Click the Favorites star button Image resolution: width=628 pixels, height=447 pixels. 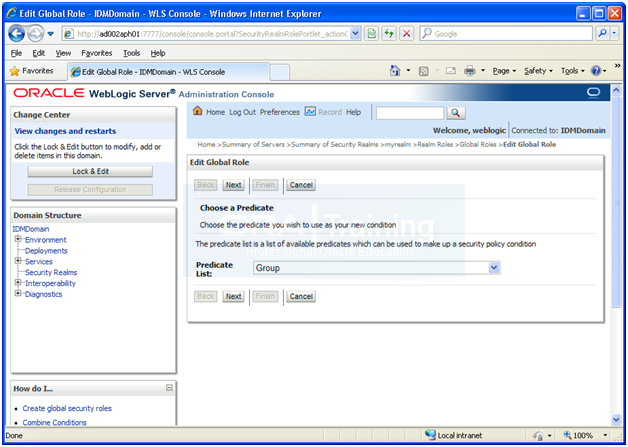tap(32, 71)
